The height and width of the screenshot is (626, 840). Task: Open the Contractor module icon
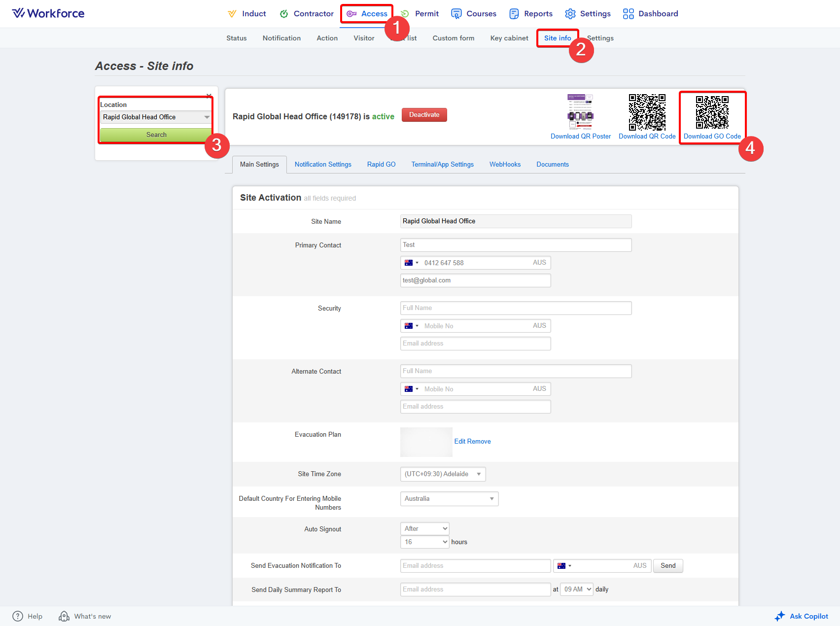284,14
